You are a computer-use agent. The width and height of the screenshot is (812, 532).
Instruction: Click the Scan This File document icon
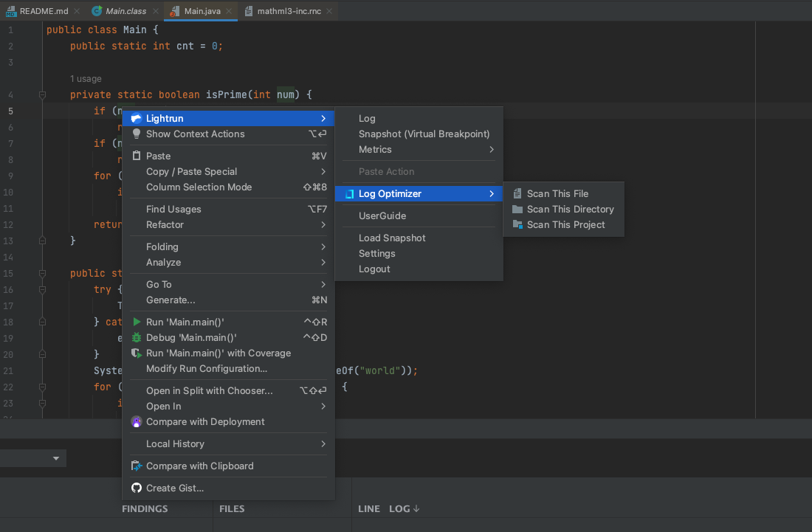point(517,194)
